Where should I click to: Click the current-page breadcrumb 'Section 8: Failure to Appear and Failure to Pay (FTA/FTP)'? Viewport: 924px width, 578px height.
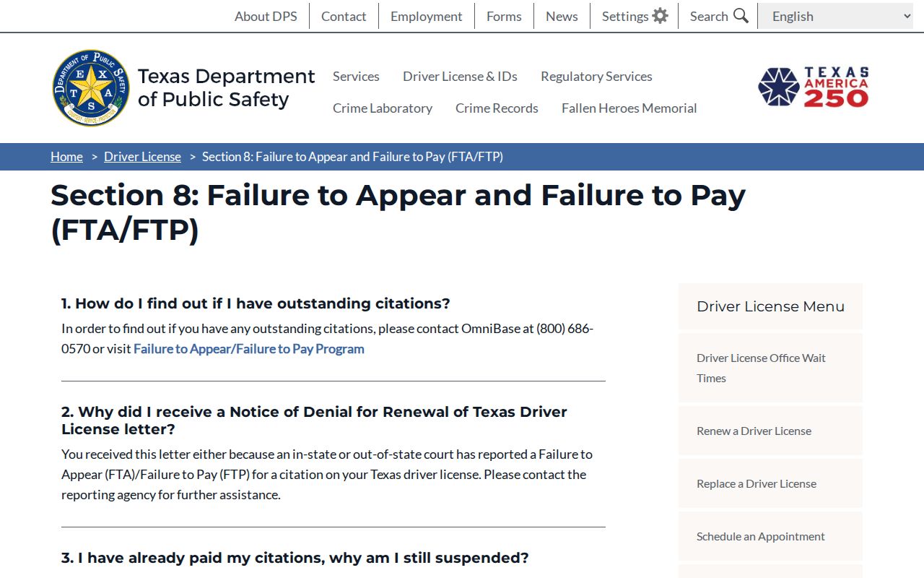pyautogui.click(x=352, y=157)
